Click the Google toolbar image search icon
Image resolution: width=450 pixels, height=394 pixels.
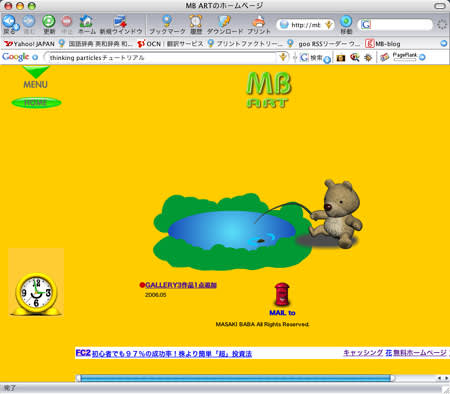[x=341, y=58]
